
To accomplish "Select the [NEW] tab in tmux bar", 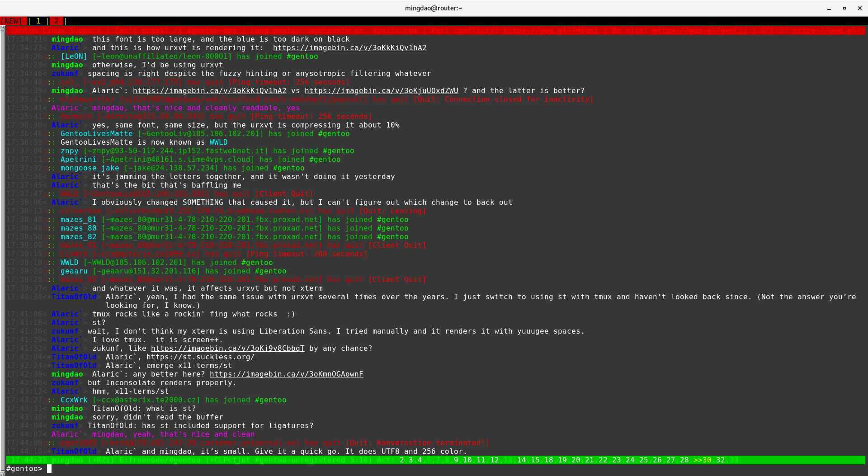I will (x=11, y=21).
